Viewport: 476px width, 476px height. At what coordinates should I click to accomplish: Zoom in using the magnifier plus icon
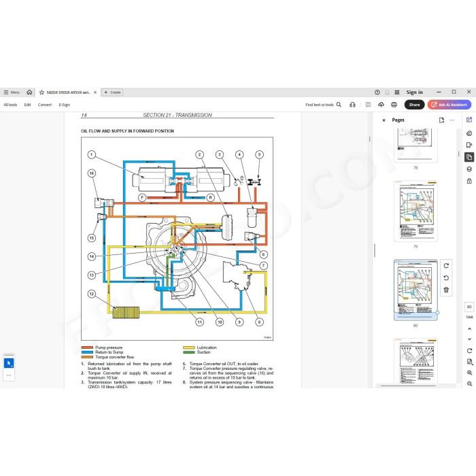pos(469,373)
